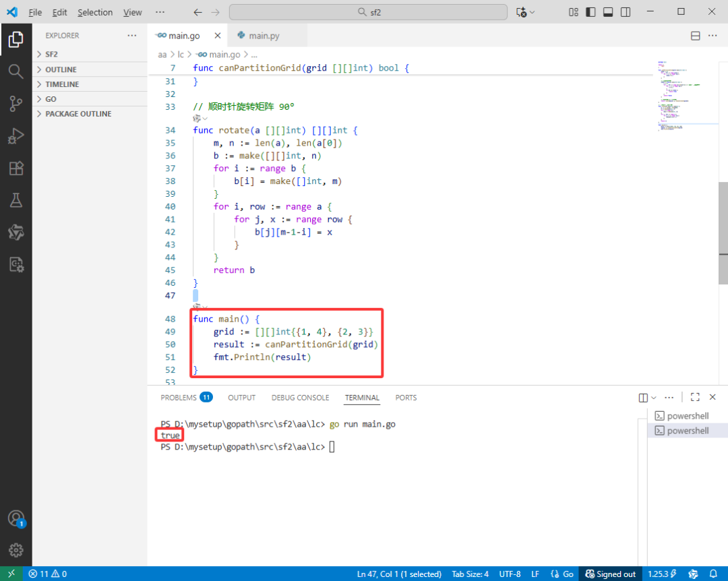The width and height of the screenshot is (728, 581).
Task: Toggle the bottom Panel visibility
Action: click(x=608, y=12)
